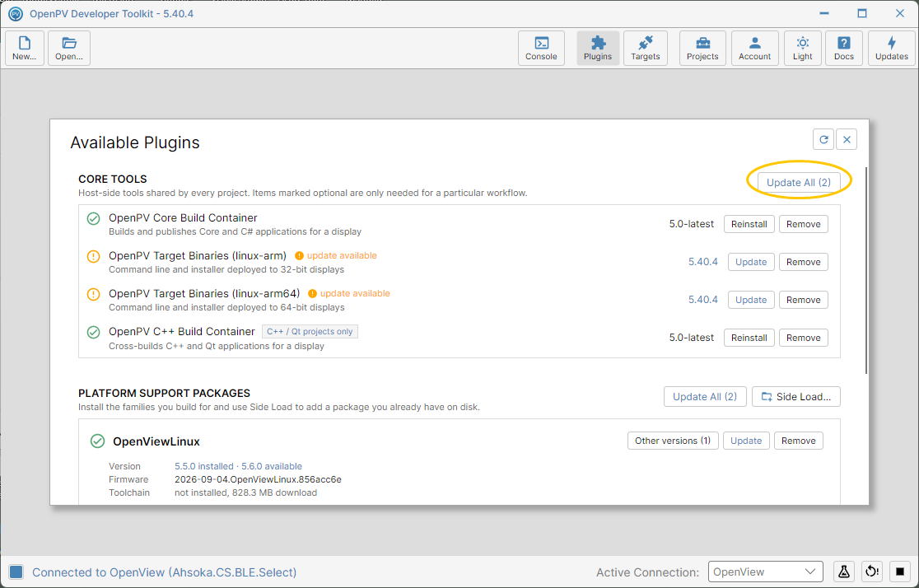Minimize the OpenPV Developer Toolkit window
This screenshot has height=588, width=919.
[824, 13]
